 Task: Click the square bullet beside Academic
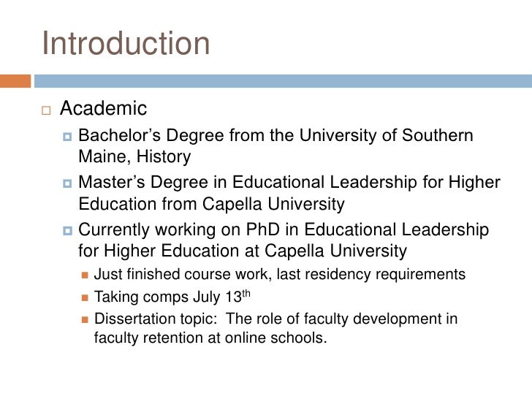(46, 110)
